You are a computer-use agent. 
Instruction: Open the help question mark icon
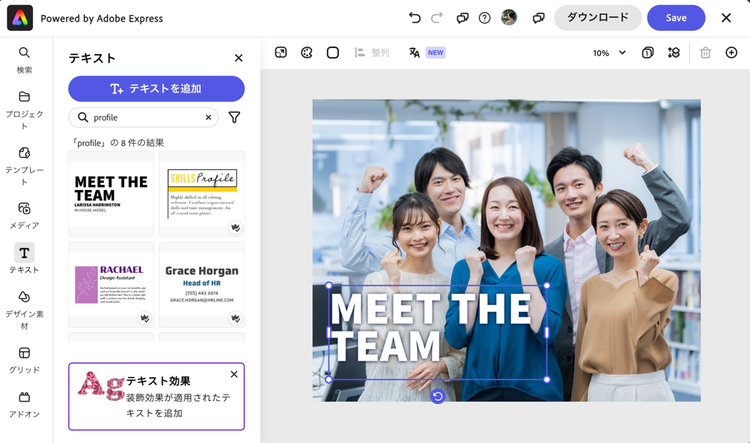click(x=485, y=18)
